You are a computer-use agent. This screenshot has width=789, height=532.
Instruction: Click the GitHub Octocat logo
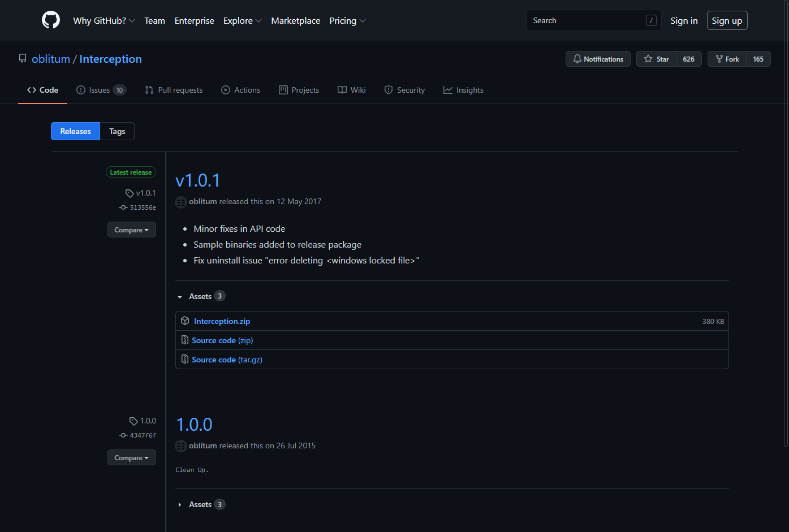[51, 20]
